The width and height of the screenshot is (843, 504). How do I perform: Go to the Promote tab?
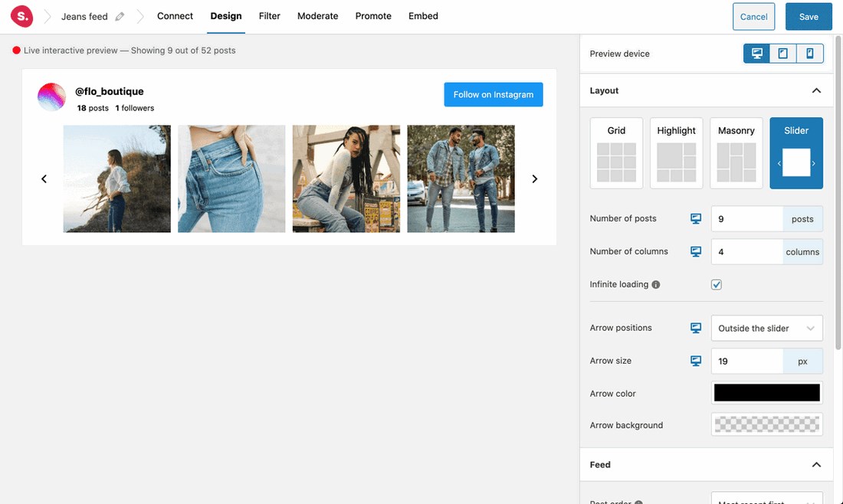click(x=373, y=16)
